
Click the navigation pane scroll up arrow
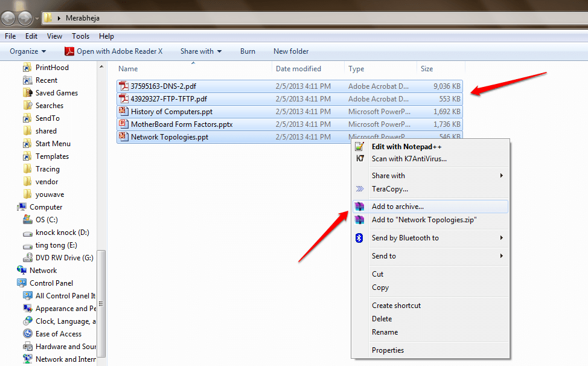click(101, 67)
